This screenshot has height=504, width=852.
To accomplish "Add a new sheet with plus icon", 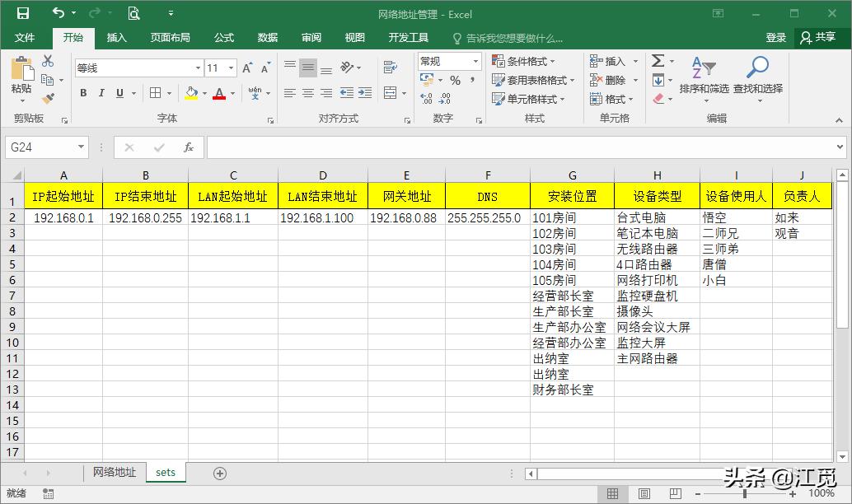I will pyautogui.click(x=219, y=473).
